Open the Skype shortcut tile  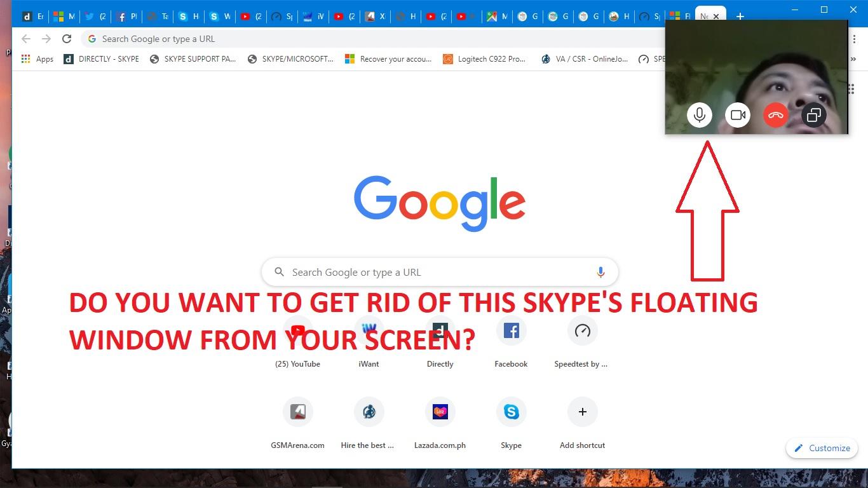coord(511,423)
